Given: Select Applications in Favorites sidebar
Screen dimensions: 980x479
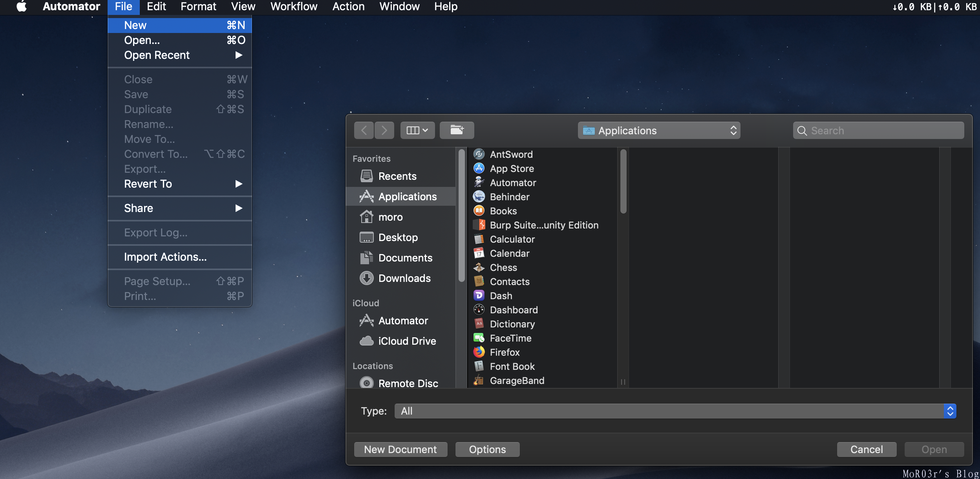Looking at the screenshot, I should [400, 197].
